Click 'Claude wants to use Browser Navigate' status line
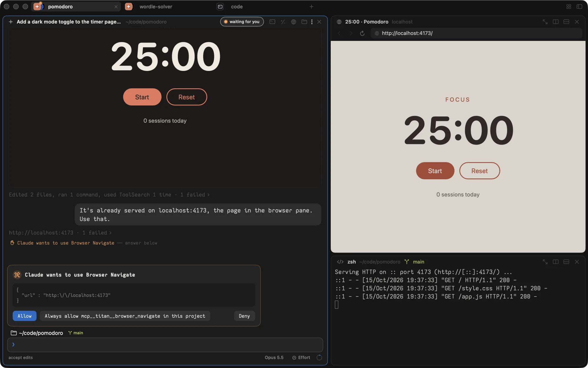Viewport: 588px width, 368px height. tap(66, 243)
